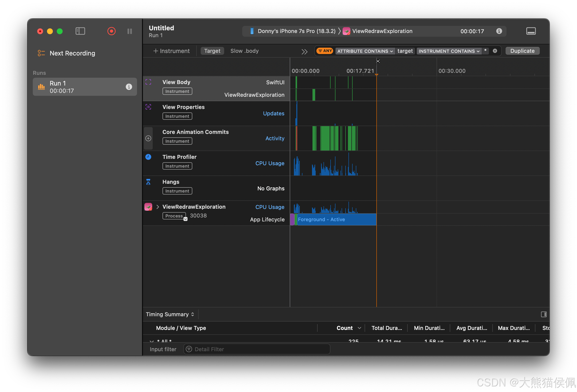This screenshot has height=392, width=577.
Task: Select ViewRedrawExploration CPU Usage label
Action: (x=270, y=207)
